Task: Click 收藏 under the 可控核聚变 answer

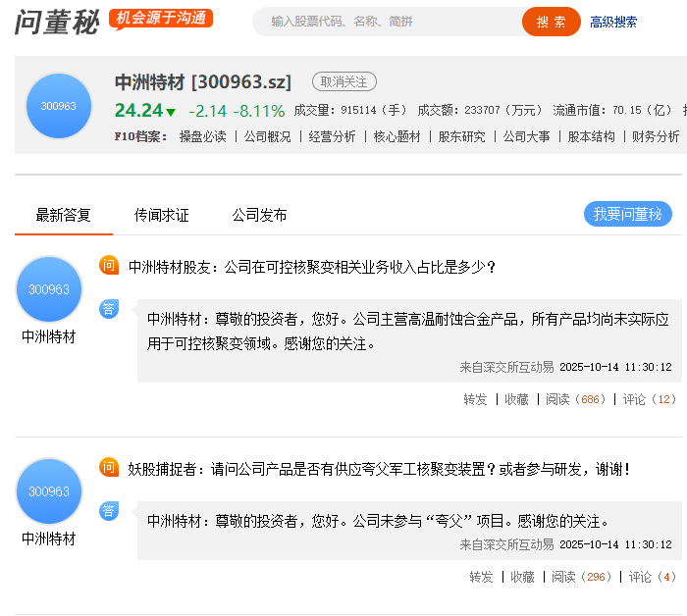Action: click(516, 399)
